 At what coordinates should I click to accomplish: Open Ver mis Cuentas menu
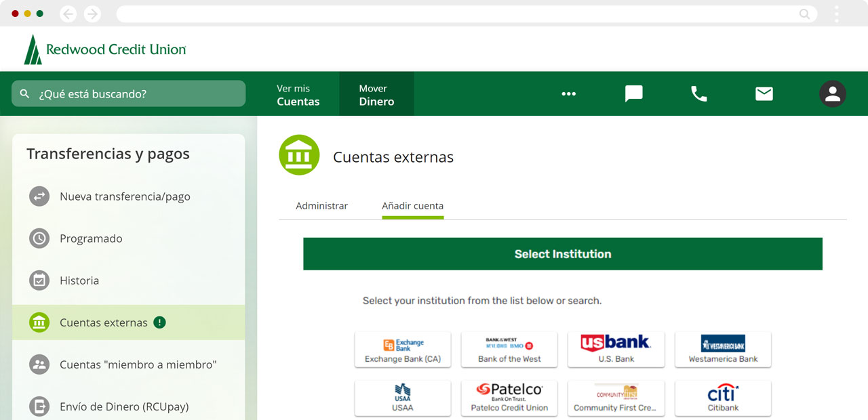pos(298,95)
